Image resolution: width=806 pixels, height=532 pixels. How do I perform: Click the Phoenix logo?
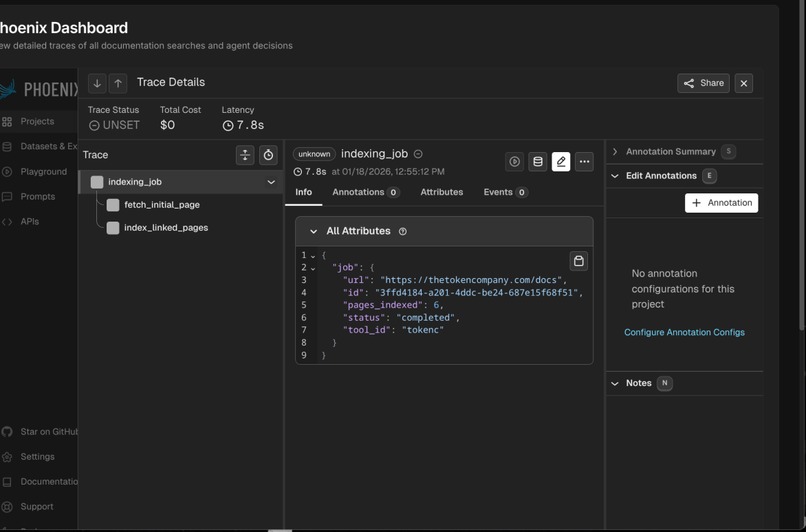click(x=39, y=89)
